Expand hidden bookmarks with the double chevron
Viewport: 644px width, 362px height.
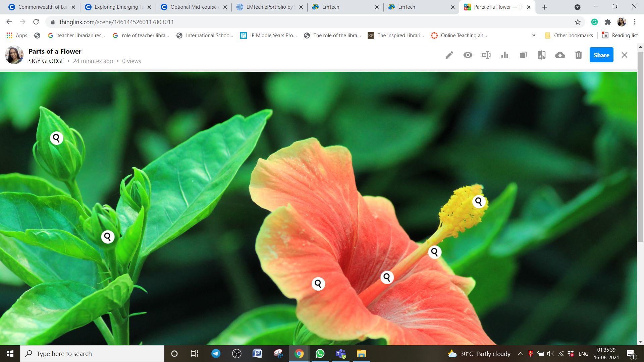click(534, 36)
